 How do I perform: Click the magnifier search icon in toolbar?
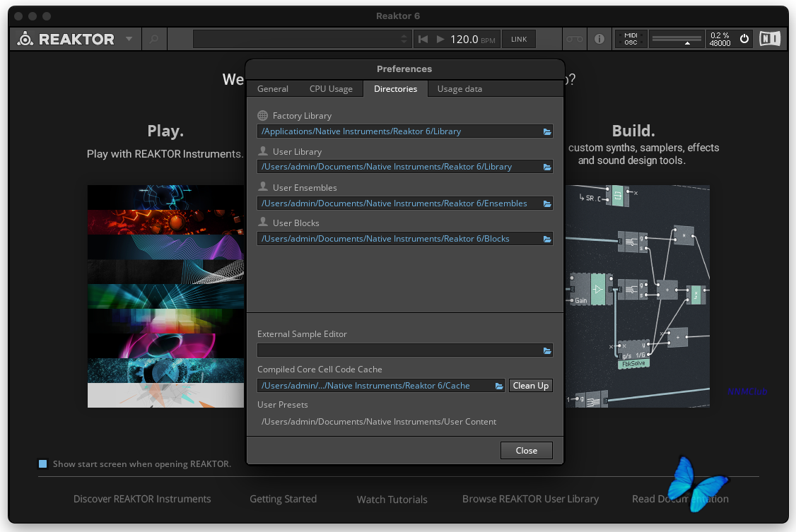(x=154, y=39)
